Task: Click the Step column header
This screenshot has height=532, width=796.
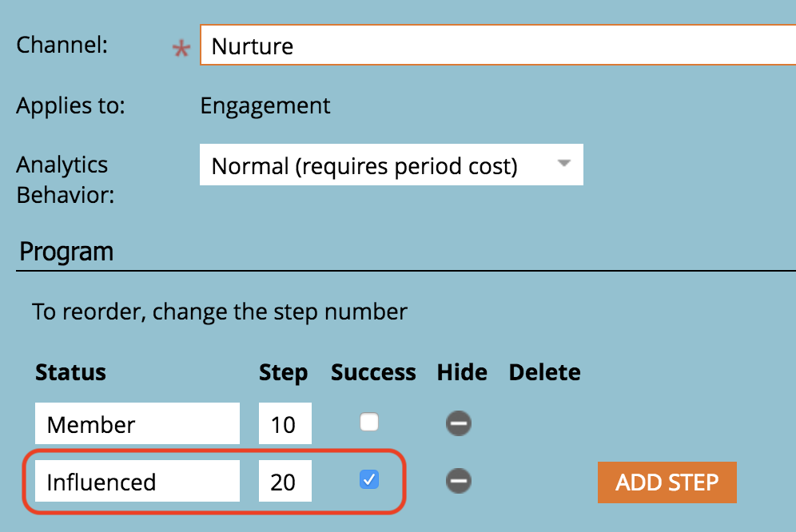Action: click(x=283, y=373)
